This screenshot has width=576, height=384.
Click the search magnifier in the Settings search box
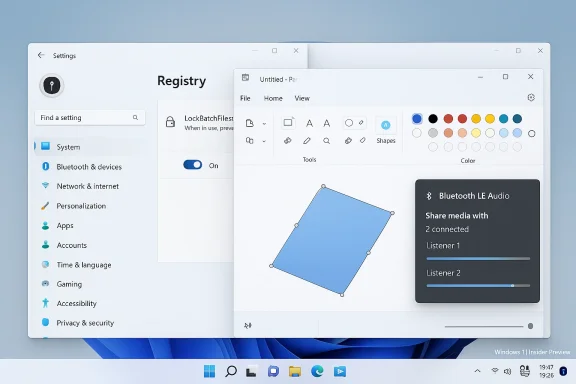click(135, 118)
